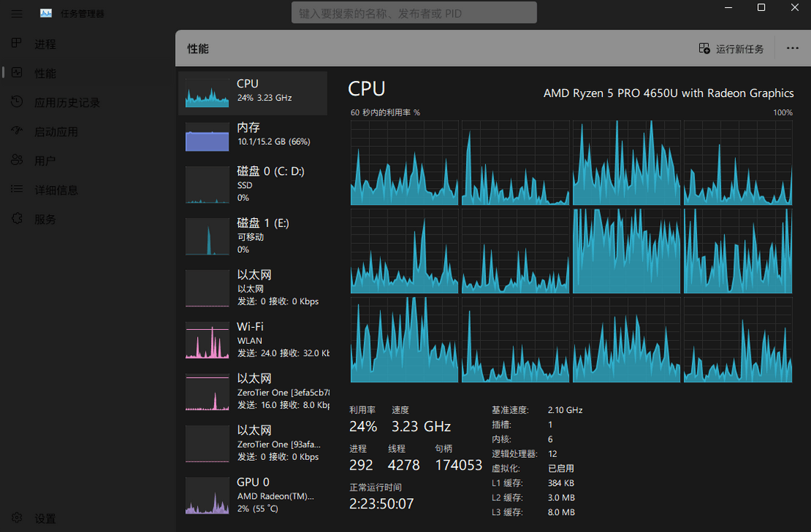Click the first logical processor graph

point(404,162)
